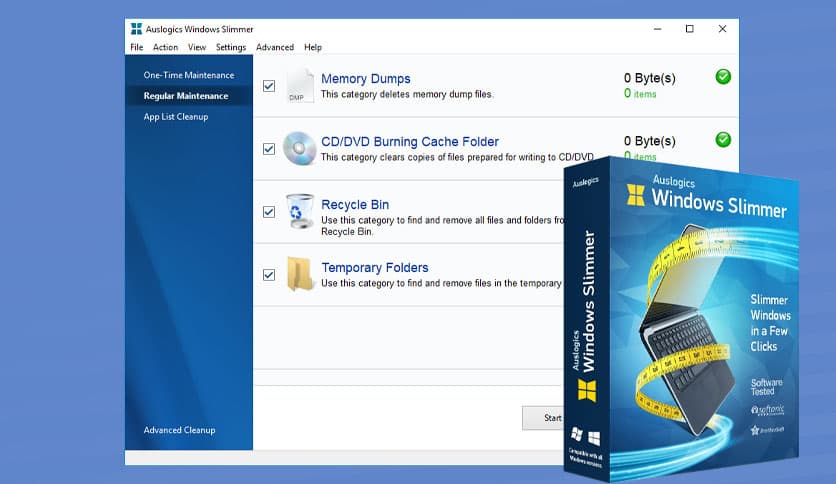This screenshot has height=484, width=836.
Task: Click the Windows Slimmer product box image
Action: click(681, 320)
